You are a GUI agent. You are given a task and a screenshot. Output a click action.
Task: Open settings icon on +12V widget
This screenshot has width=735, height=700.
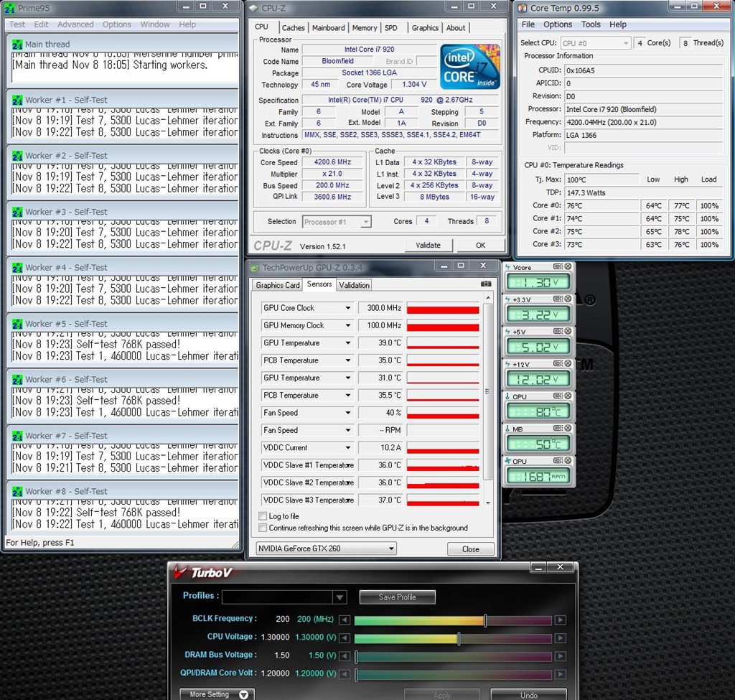click(x=558, y=363)
